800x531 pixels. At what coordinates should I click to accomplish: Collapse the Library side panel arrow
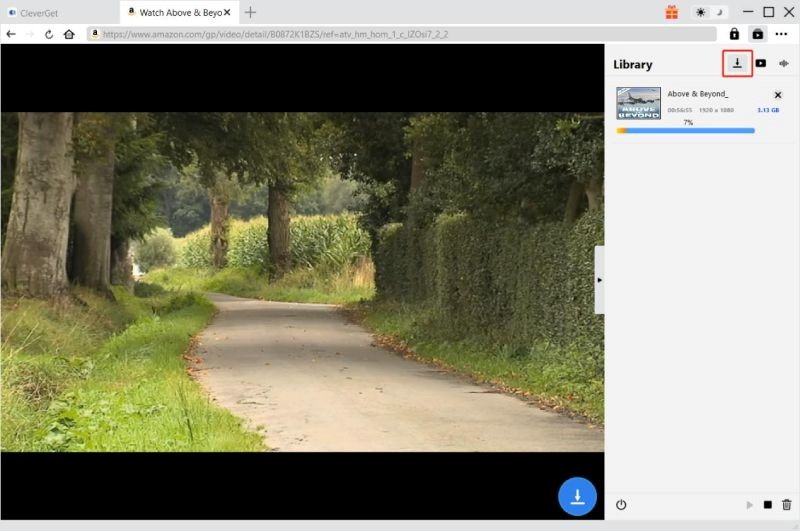click(599, 280)
